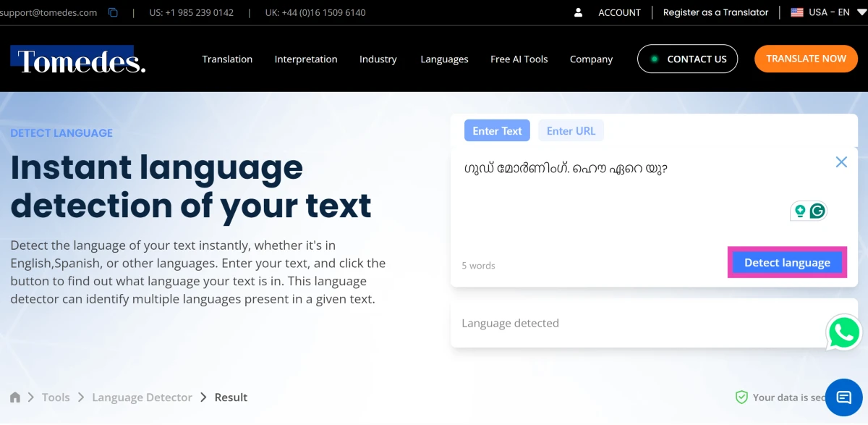Click Register as a Translator
Viewport: 868px width, 425px height.
pyautogui.click(x=715, y=12)
